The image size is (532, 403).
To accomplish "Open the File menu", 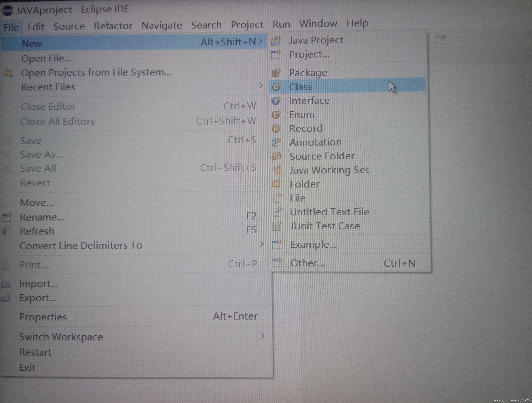I will click(x=11, y=27).
